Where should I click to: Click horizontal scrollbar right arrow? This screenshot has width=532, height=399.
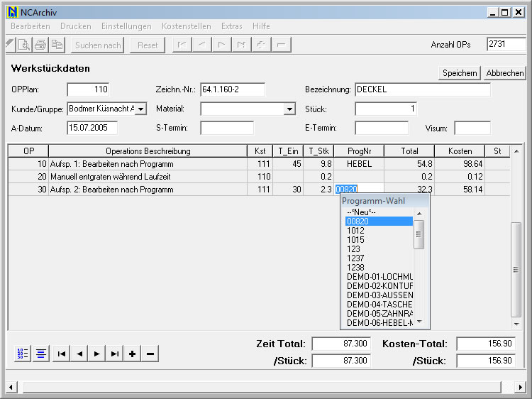tap(520, 387)
